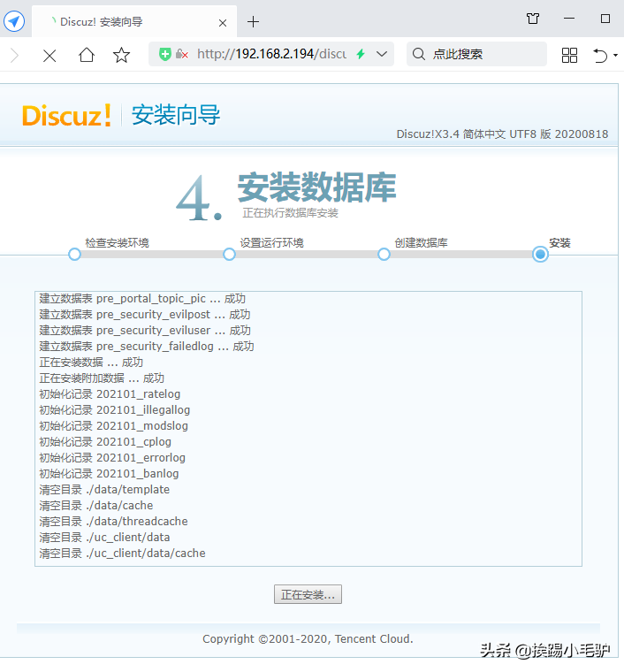Click log line pre_security_failedlog

147,347
